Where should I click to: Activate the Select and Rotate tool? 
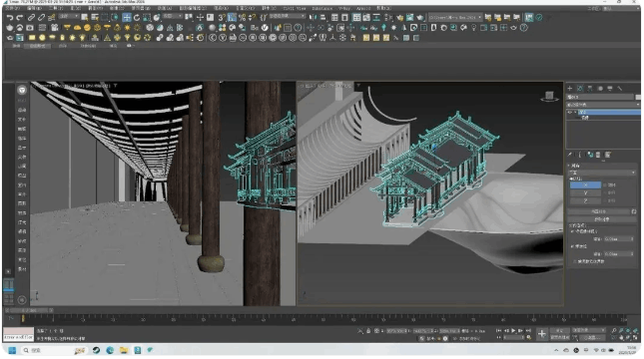tap(137, 17)
